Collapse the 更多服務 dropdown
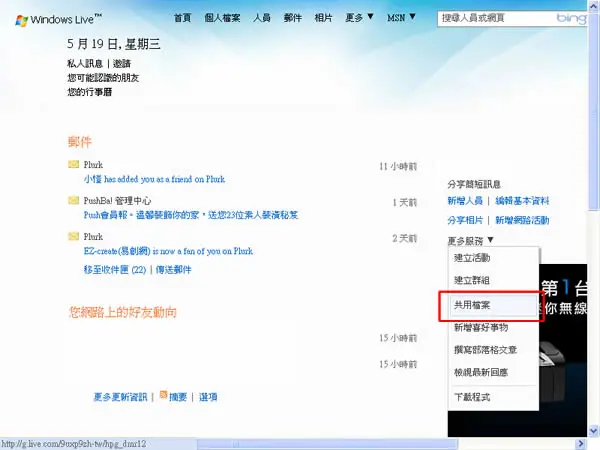The width and height of the screenshot is (600, 450). coord(470,241)
